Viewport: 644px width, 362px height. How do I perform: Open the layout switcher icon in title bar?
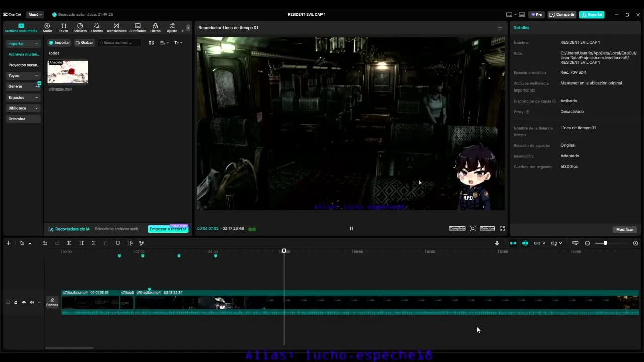[x=509, y=15]
